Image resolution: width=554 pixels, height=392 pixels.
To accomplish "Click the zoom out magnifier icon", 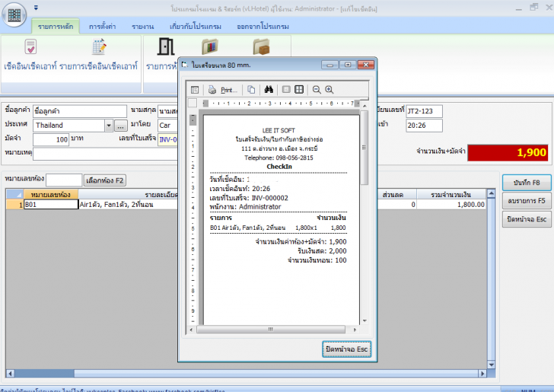I will tap(317, 90).
